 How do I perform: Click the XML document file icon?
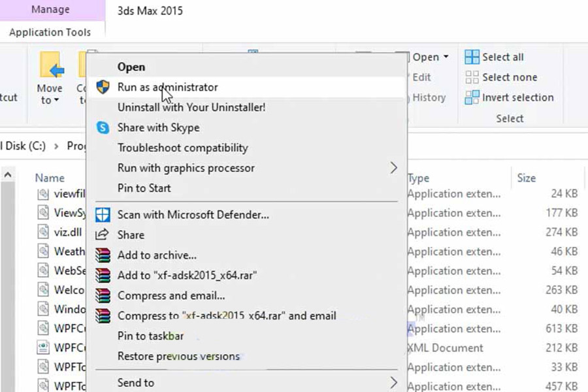(x=43, y=348)
